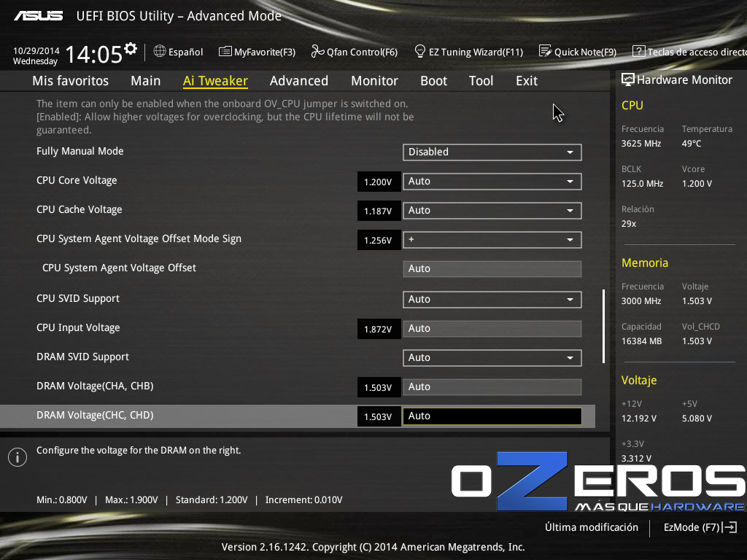This screenshot has height=560, width=747.
Task: Click the info icon beside the help text
Action: tap(18, 457)
